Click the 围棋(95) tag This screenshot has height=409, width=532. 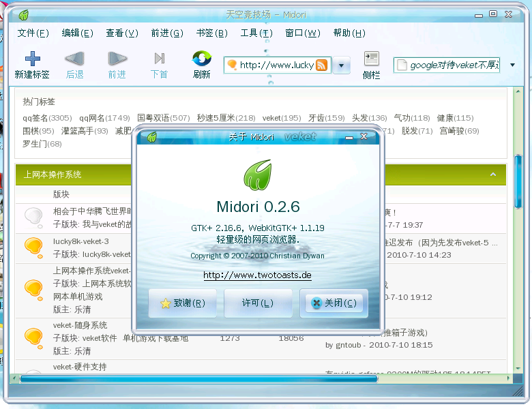point(38,131)
